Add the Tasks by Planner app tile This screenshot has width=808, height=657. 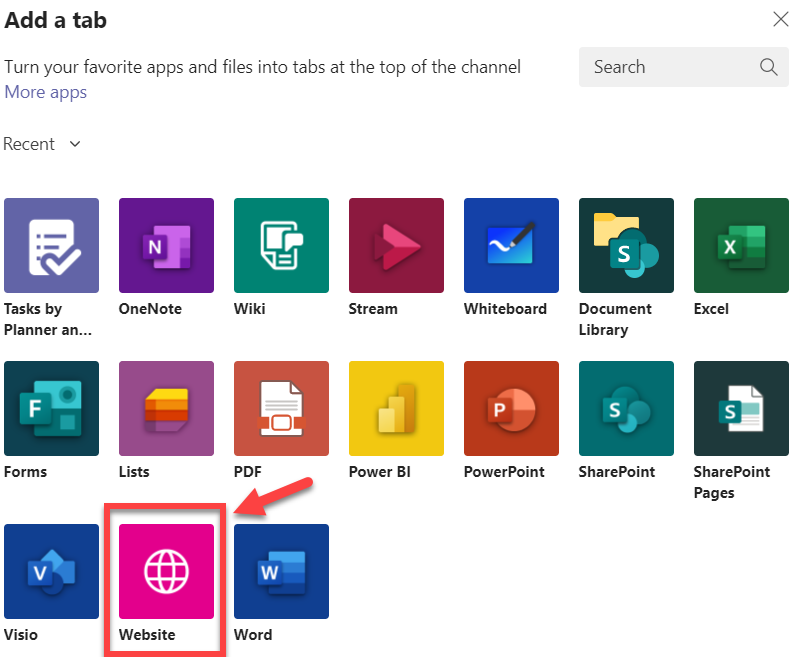click(52, 245)
